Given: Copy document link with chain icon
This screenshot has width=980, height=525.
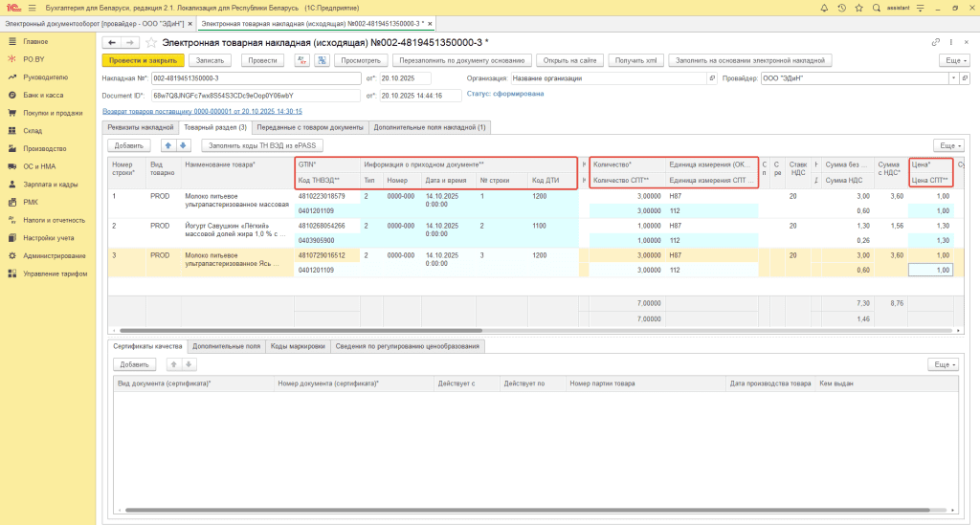Looking at the screenshot, I should click(935, 42).
